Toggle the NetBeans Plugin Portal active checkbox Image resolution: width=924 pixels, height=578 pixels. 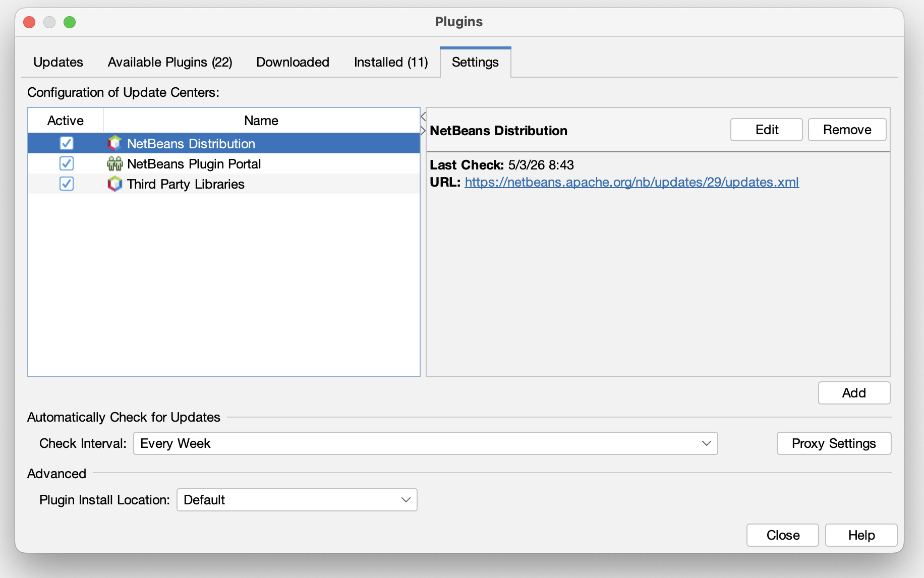point(67,163)
